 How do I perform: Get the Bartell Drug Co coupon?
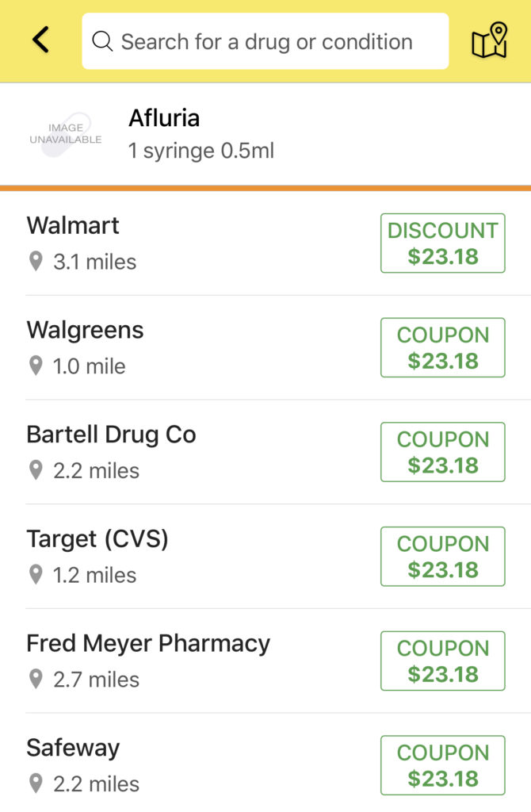[442, 452]
